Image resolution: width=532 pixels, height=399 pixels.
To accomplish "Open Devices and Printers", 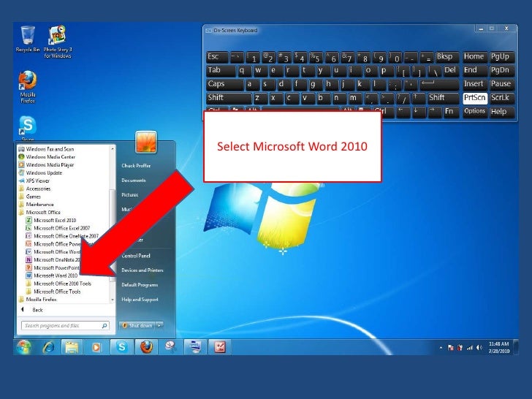I will pos(142,270).
